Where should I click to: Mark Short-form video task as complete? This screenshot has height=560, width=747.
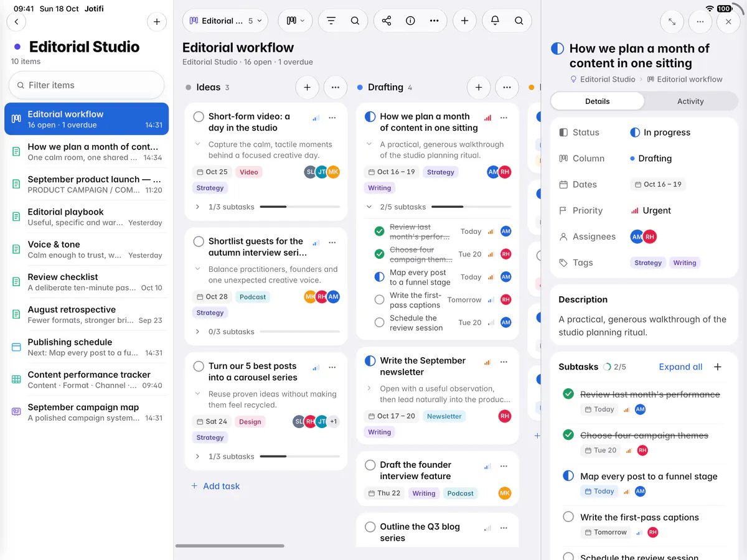(x=199, y=116)
